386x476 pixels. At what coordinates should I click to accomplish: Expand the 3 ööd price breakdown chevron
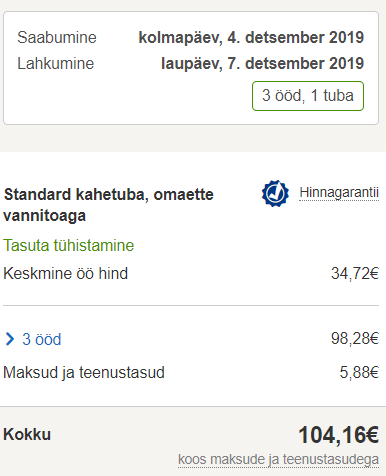[x=10, y=339]
